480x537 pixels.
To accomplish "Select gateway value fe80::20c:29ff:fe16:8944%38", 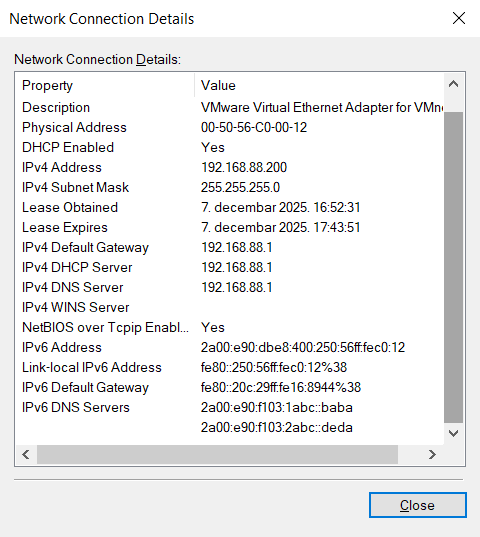I will (x=281, y=387).
